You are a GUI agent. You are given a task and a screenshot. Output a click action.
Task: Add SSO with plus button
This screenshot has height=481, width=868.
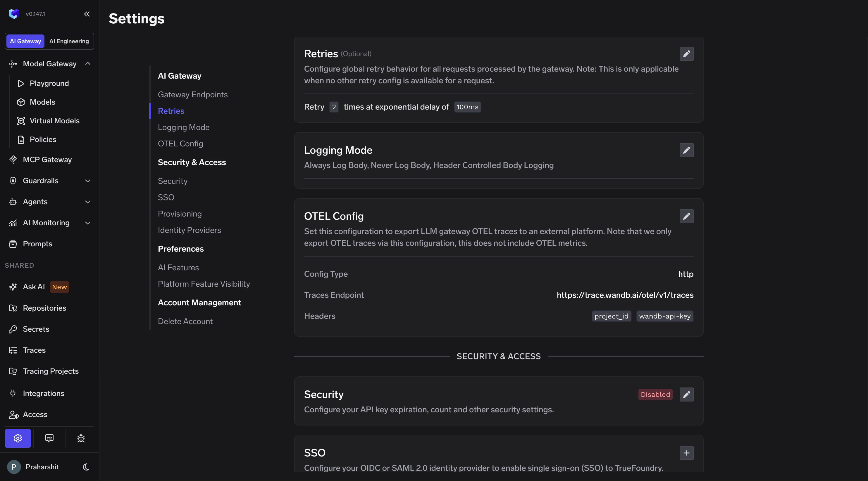coord(686,453)
